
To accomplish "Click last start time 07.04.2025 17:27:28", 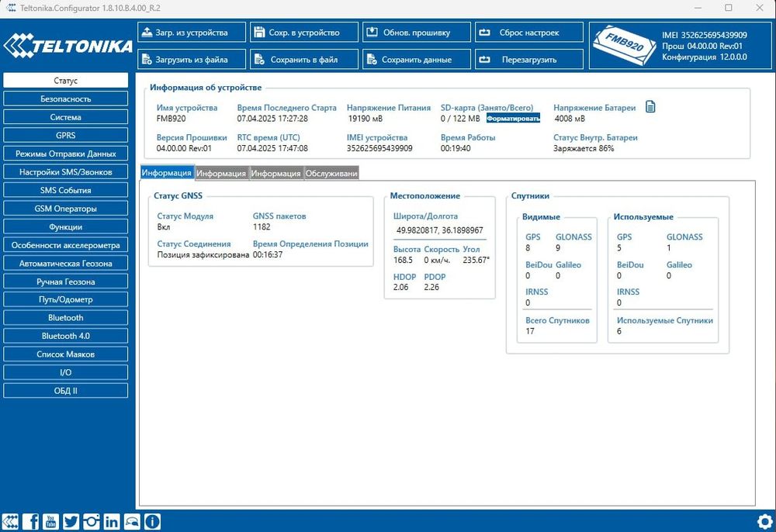I will click(x=272, y=118).
